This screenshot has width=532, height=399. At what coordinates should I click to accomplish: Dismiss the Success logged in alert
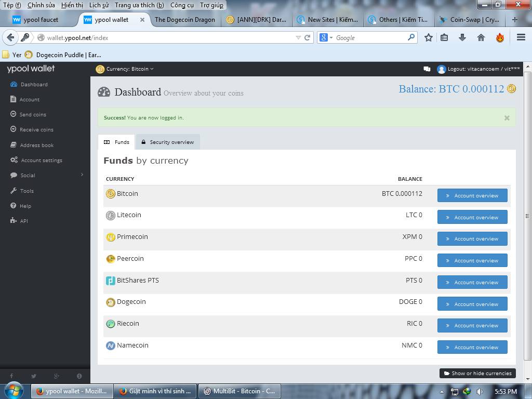point(507,118)
